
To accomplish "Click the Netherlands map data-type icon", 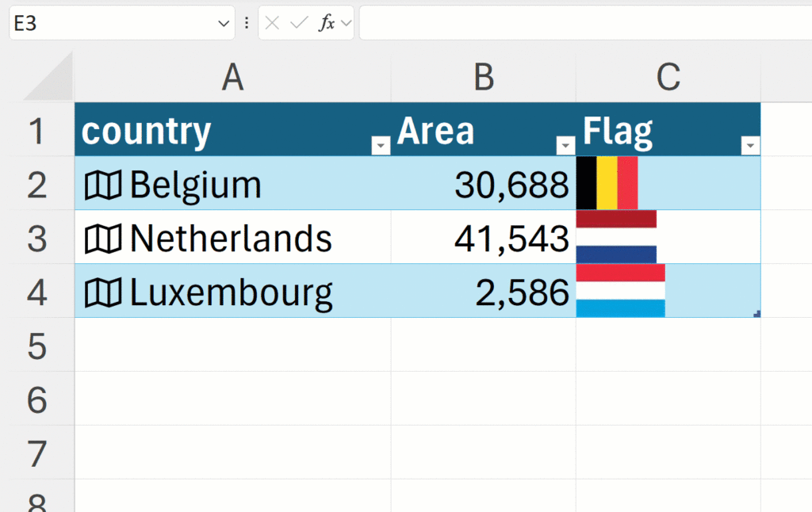I will tap(103, 239).
